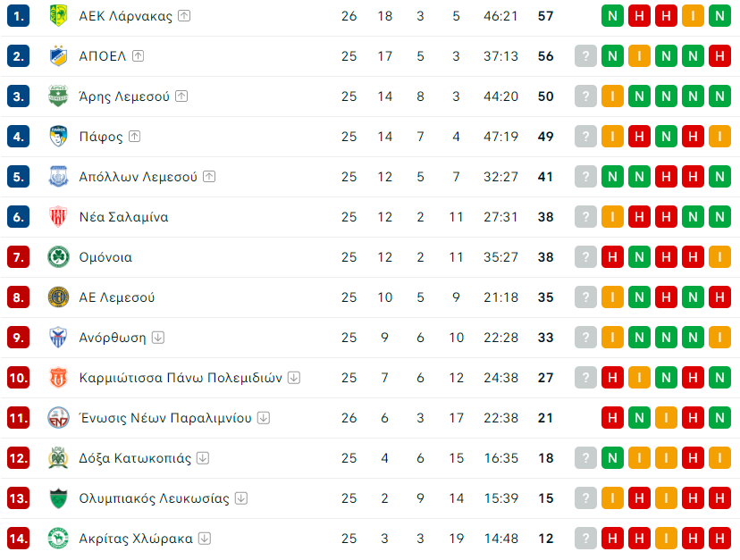
Task: Click the last orange I form badge for Πάφος
Action: (719, 137)
